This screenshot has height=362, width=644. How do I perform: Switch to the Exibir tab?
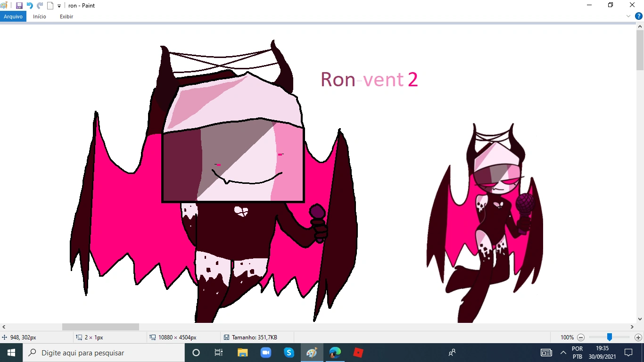tap(66, 16)
